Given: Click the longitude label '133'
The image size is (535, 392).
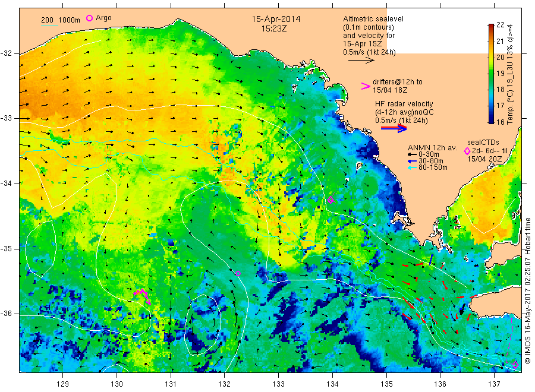Looking at the screenshot, I should pyautogui.click(x=278, y=384).
